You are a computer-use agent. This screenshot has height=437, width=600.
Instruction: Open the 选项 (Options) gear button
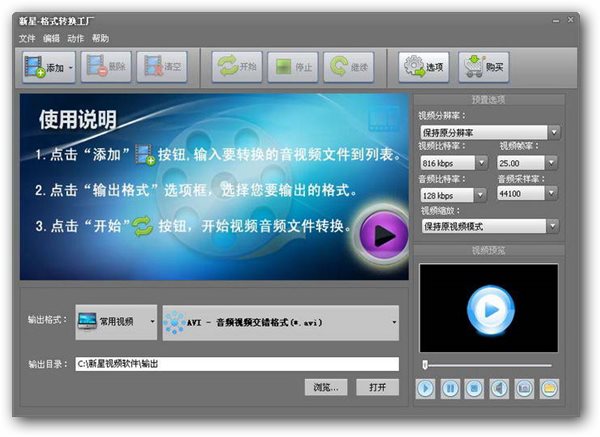click(424, 67)
